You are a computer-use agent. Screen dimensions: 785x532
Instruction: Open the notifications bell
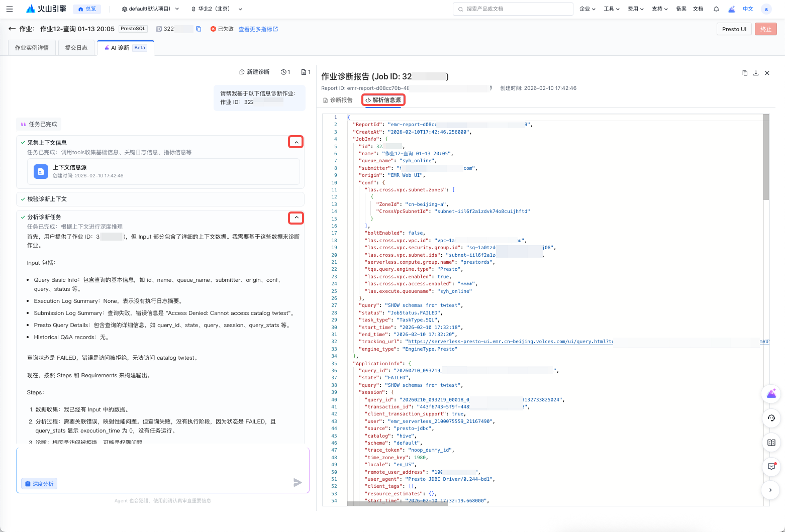click(x=716, y=9)
